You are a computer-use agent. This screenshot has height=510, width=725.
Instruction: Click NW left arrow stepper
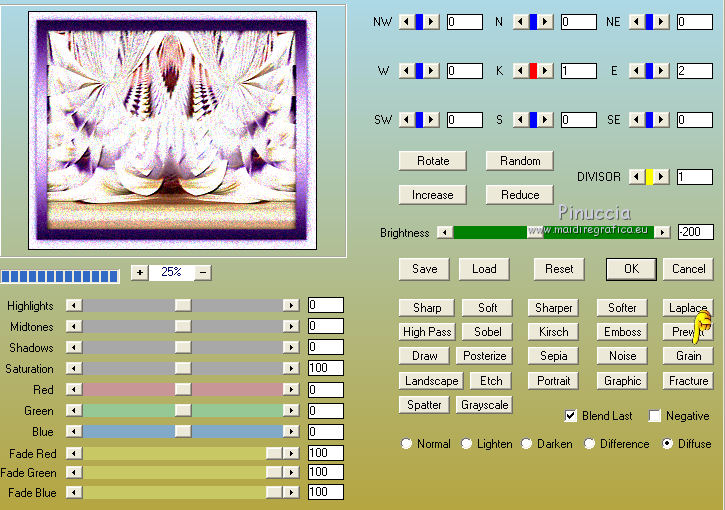click(406, 22)
